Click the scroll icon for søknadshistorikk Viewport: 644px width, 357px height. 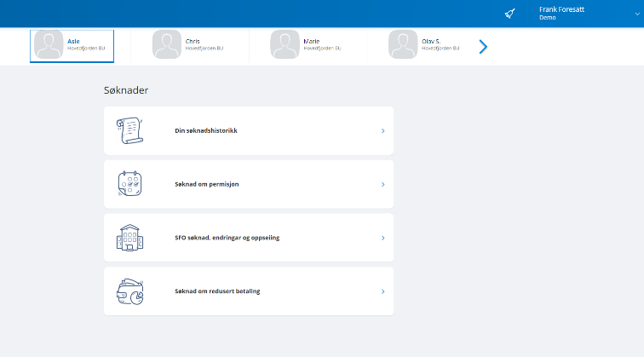[129, 130]
